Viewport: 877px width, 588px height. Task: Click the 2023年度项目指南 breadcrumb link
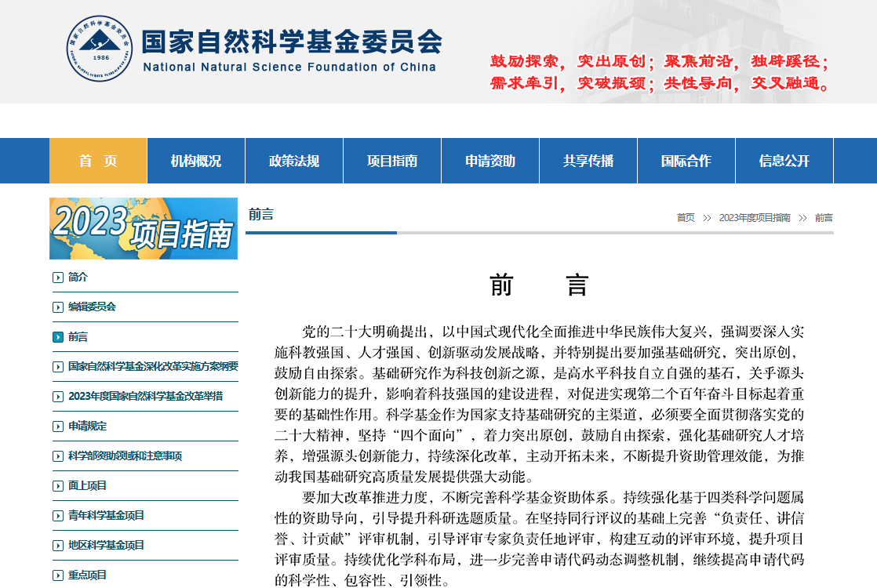(755, 218)
